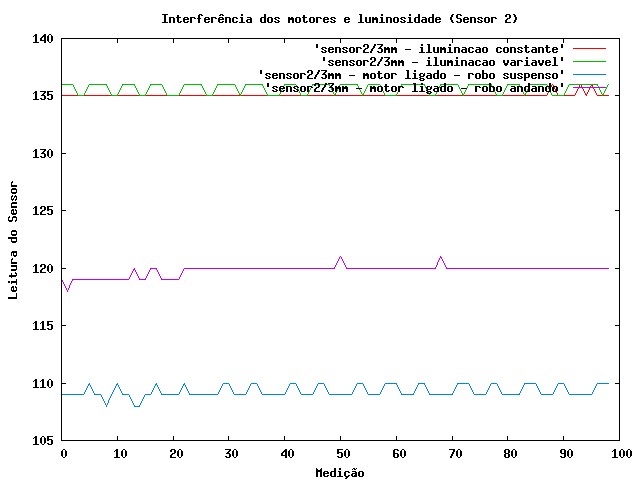This screenshot has width=640, height=480.
Task: Click x-axis tick value 90
Action: pos(566,454)
